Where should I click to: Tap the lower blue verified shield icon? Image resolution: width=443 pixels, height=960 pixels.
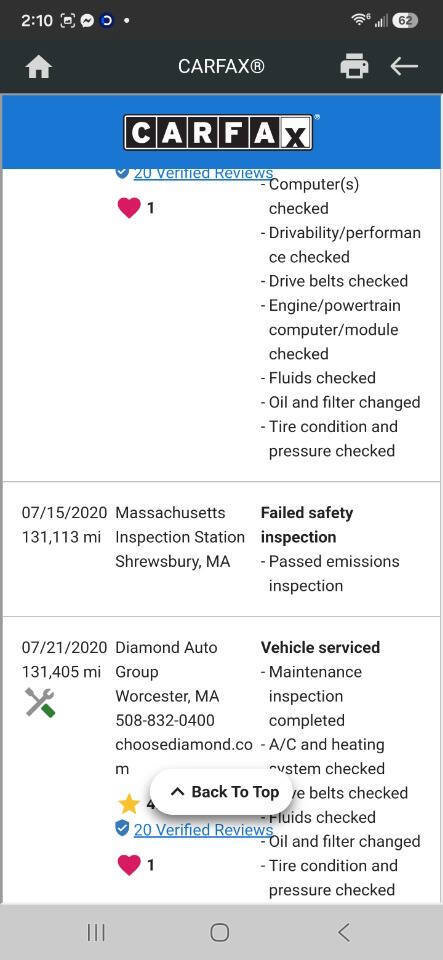(122, 829)
